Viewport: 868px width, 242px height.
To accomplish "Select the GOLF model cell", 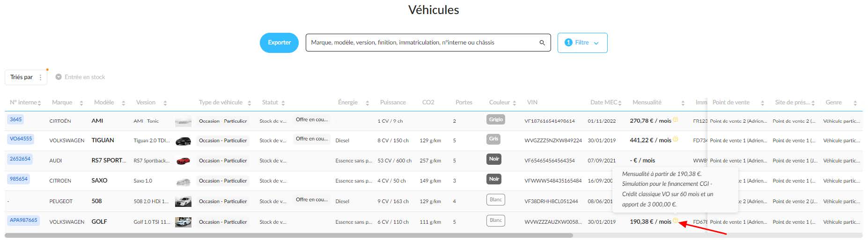I will tap(99, 221).
